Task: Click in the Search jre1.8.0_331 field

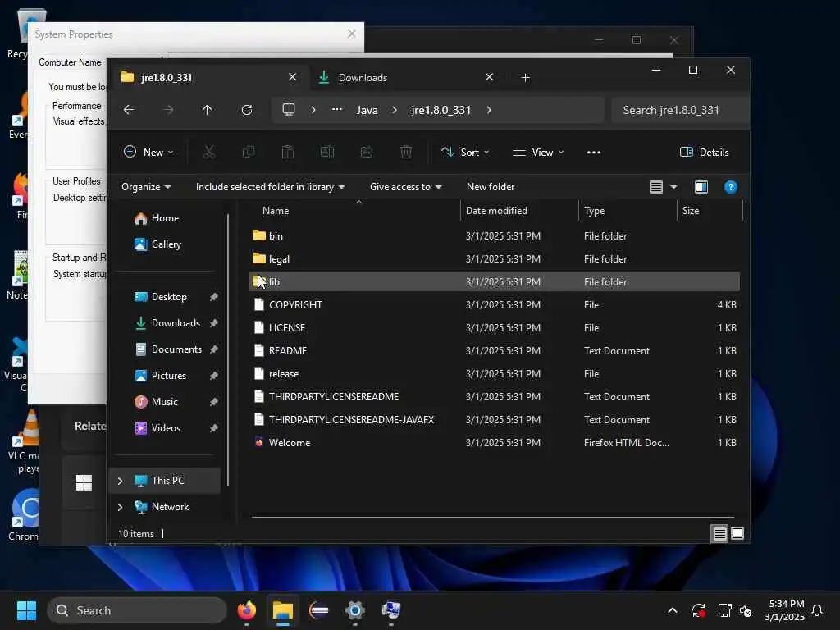Action: click(679, 110)
